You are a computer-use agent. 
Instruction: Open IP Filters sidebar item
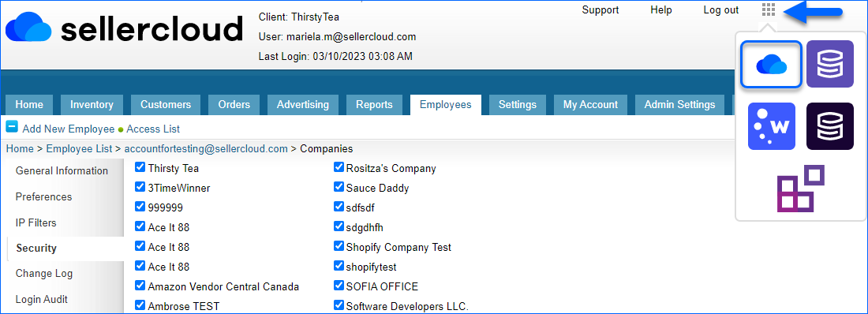click(36, 222)
